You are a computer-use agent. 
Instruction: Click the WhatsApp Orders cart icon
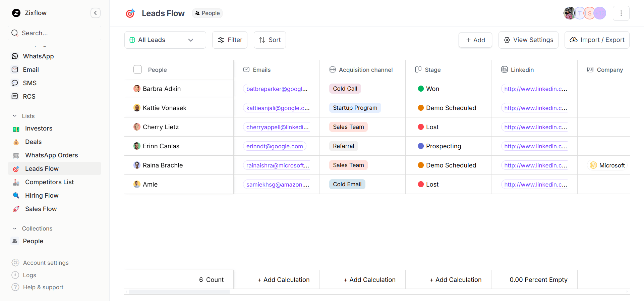coord(16,155)
